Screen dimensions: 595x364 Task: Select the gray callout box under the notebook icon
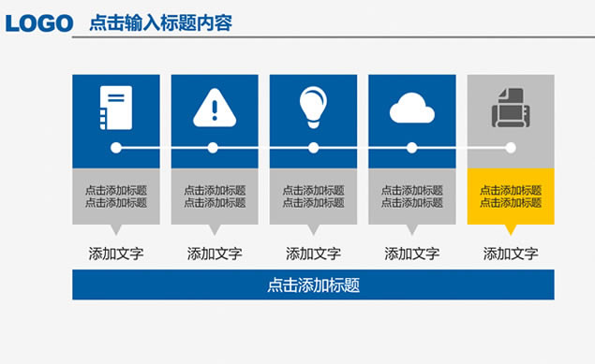point(116,197)
